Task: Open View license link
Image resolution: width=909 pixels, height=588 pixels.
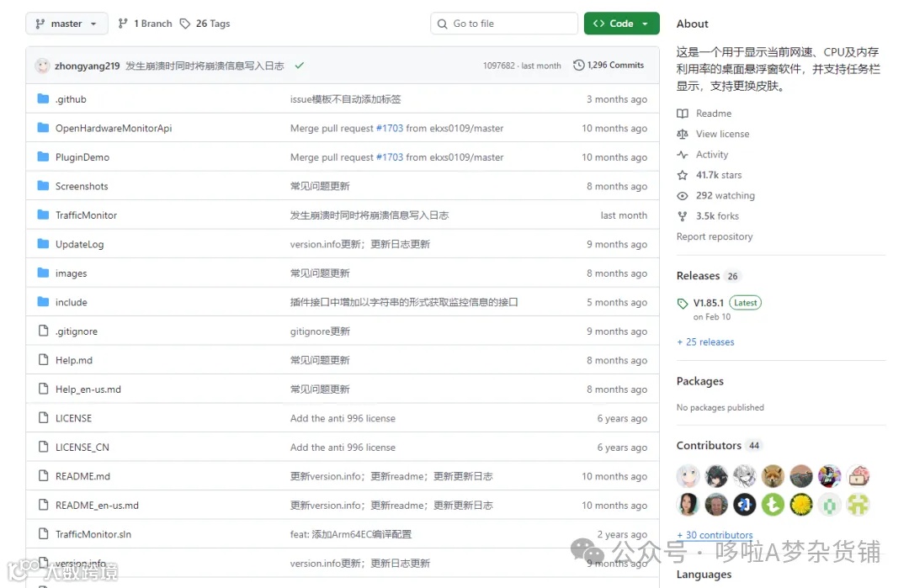Action: click(722, 134)
